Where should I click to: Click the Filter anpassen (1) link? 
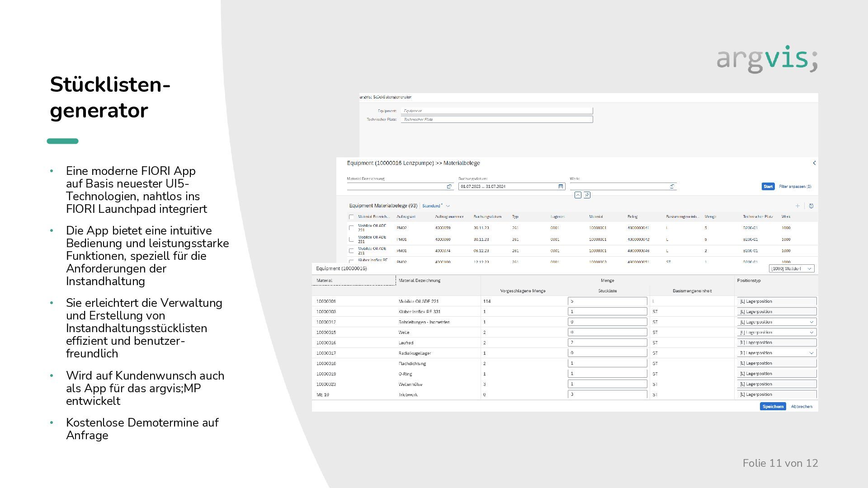click(795, 187)
